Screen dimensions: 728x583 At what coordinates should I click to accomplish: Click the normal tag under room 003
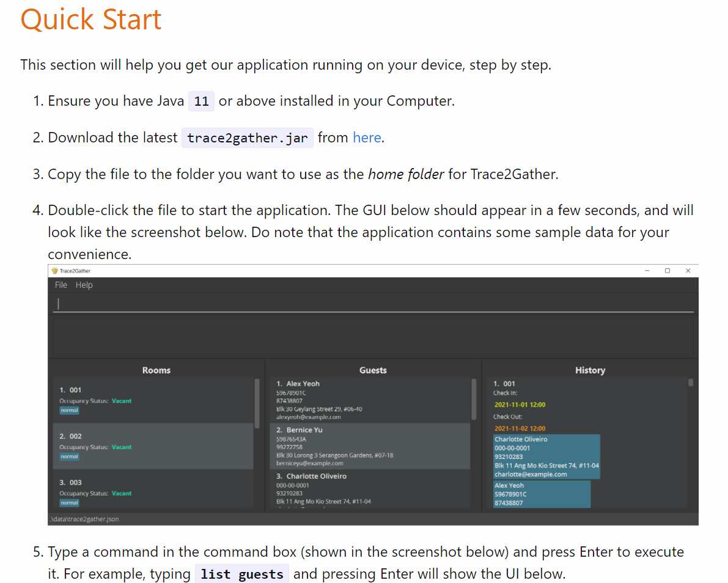pos(69,503)
